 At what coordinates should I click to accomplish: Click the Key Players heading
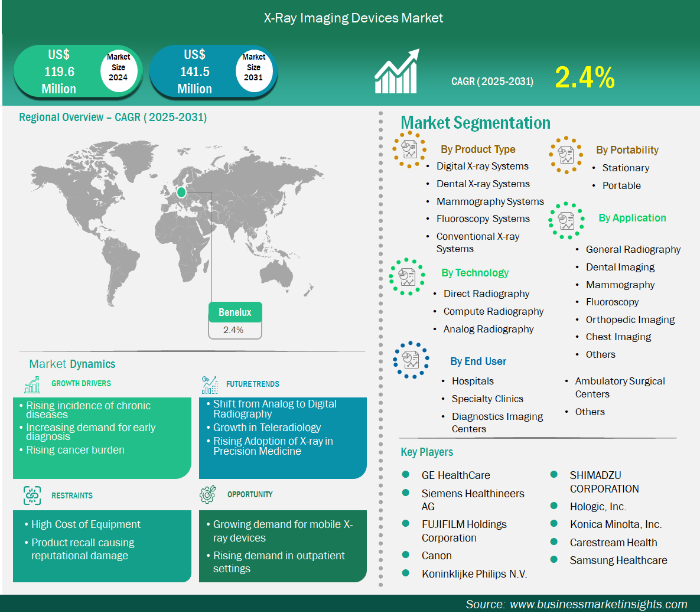pyautogui.click(x=426, y=452)
